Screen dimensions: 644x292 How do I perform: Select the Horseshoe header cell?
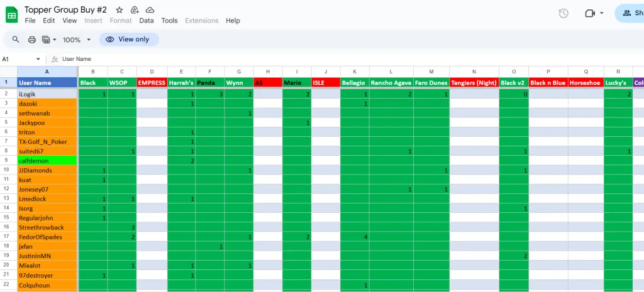coord(586,83)
